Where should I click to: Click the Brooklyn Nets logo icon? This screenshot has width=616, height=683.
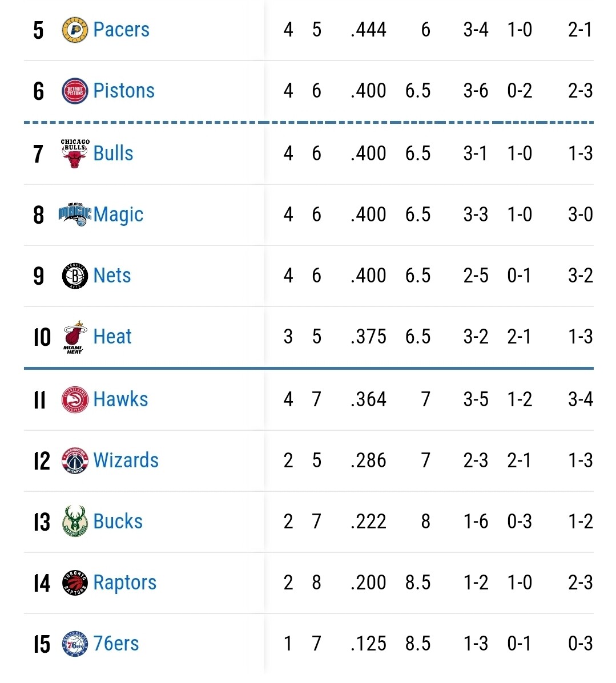click(75, 276)
